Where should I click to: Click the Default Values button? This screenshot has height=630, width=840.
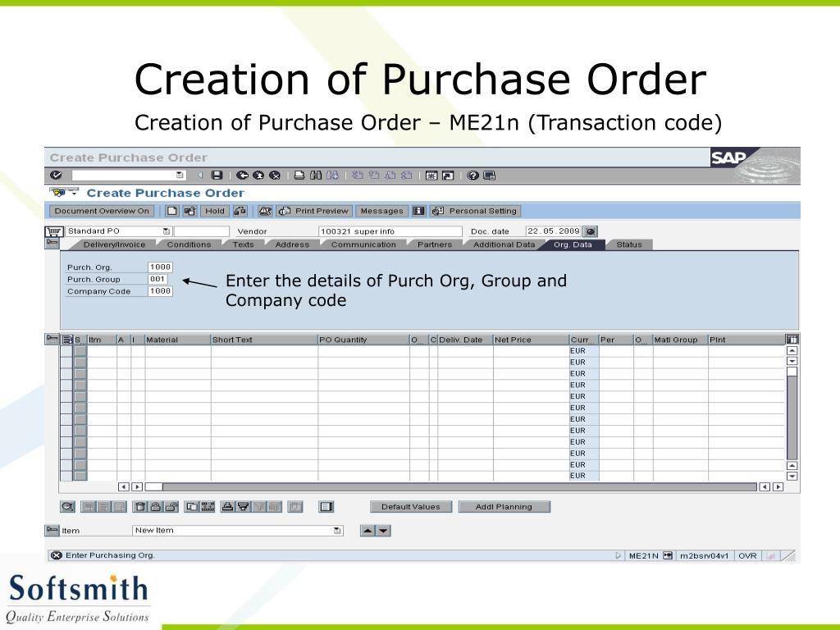pos(411,507)
